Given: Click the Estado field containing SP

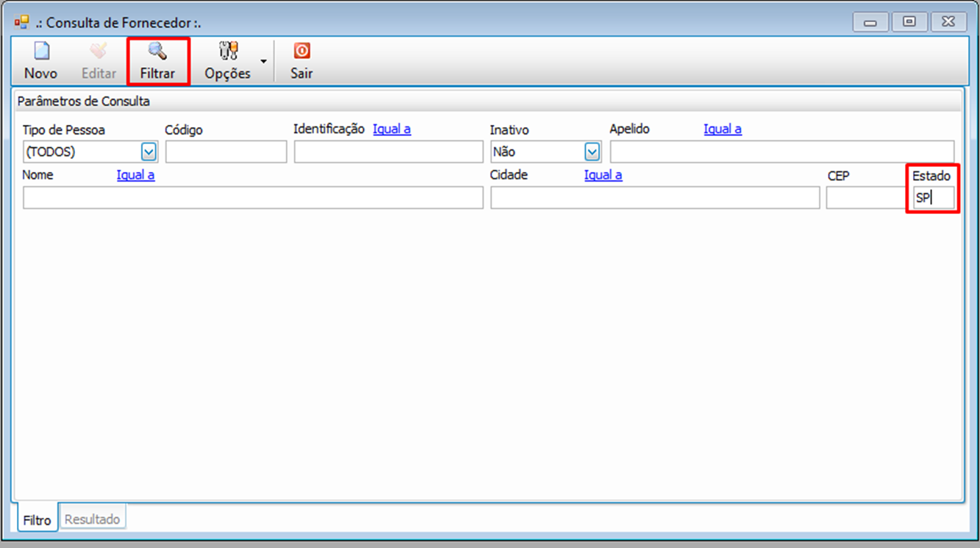Looking at the screenshot, I should click(933, 198).
